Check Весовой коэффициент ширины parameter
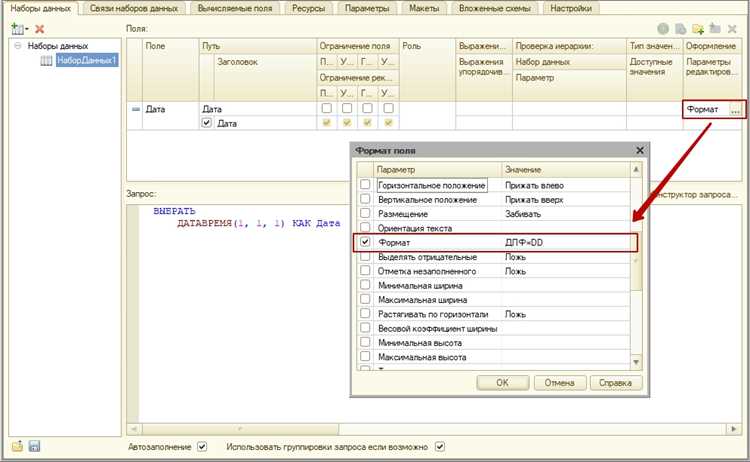Screen dimensions: 750x462 [x=365, y=328]
